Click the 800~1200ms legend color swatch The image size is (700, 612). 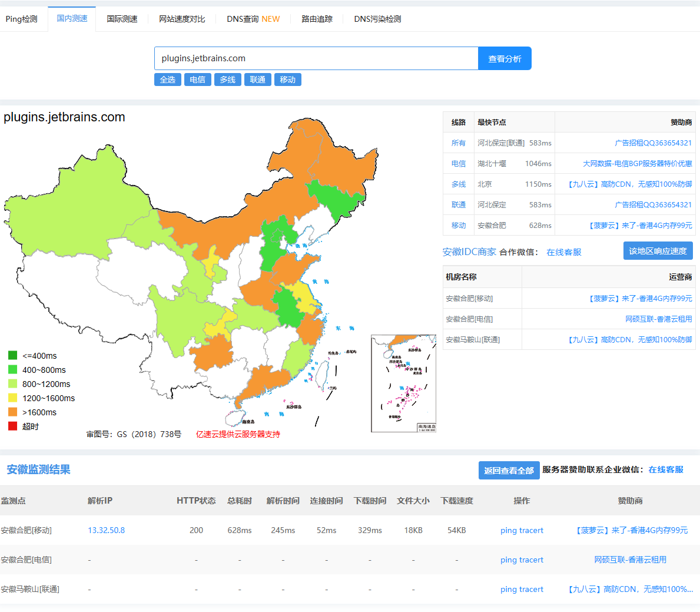(12, 383)
